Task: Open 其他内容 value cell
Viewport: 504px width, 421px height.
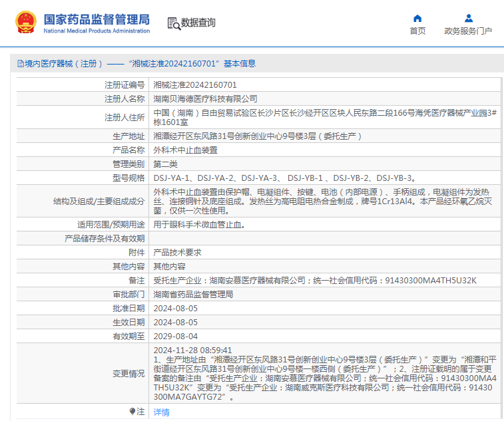Action: click(x=169, y=267)
